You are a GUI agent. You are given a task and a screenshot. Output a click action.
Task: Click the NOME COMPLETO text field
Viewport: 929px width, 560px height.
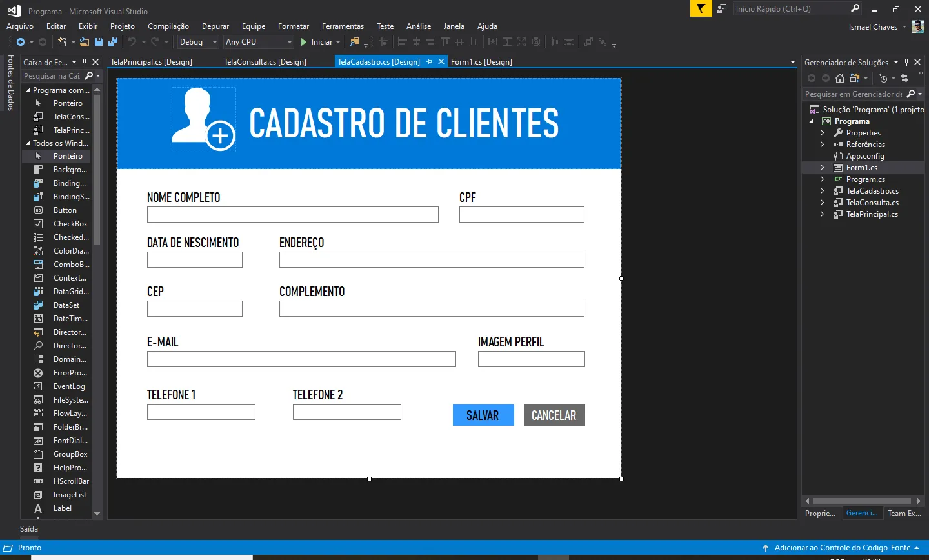point(292,215)
